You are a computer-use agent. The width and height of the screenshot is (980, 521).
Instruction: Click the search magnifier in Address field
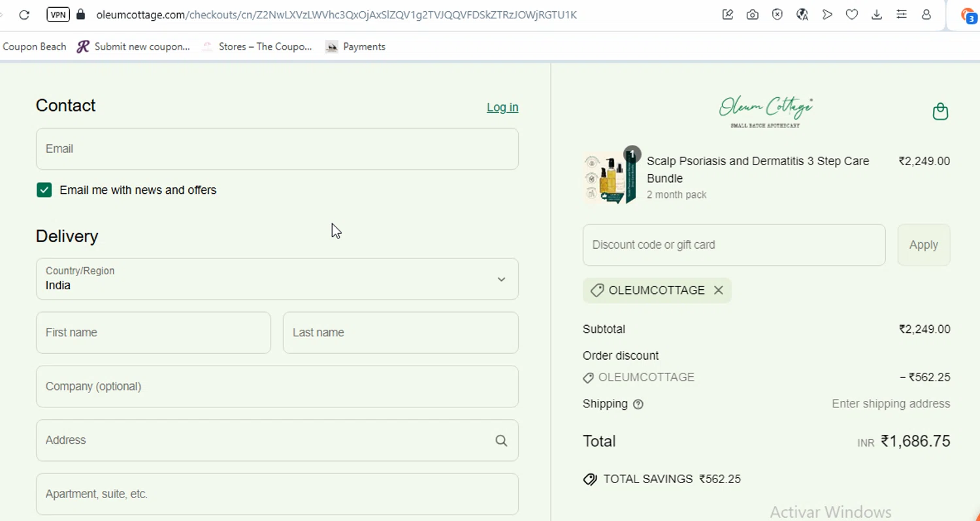[x=501, y=441]
